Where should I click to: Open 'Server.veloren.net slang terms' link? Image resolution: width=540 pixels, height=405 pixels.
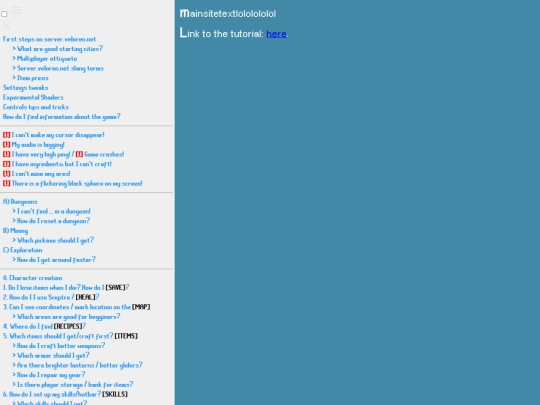coord(58,68)
